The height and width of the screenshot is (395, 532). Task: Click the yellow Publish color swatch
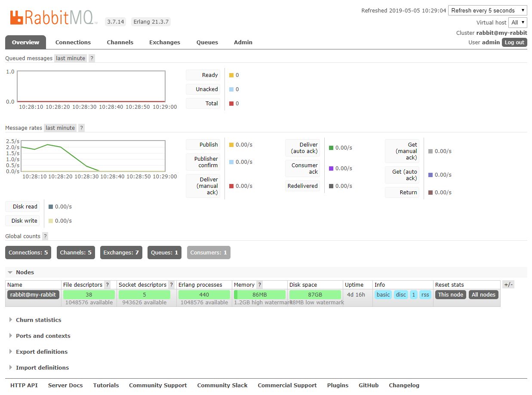click(231, 145)
